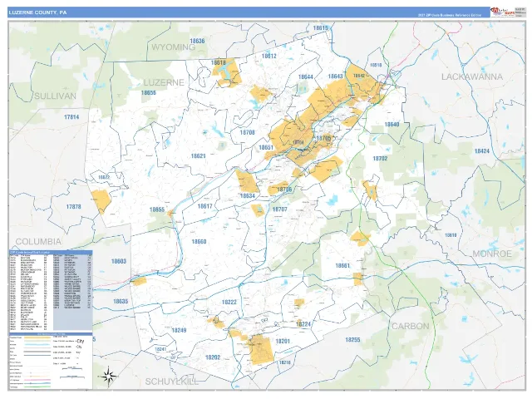The width and height of the screenshot is (532, 399).
Task: Click the ZIP Code index header bar
Action: 51,253
